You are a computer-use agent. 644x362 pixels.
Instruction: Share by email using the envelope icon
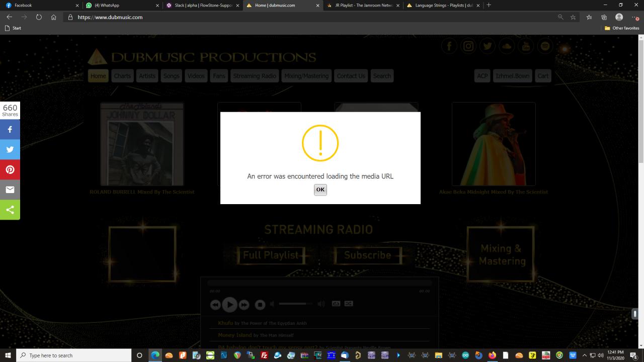click(x=10, y=190)
